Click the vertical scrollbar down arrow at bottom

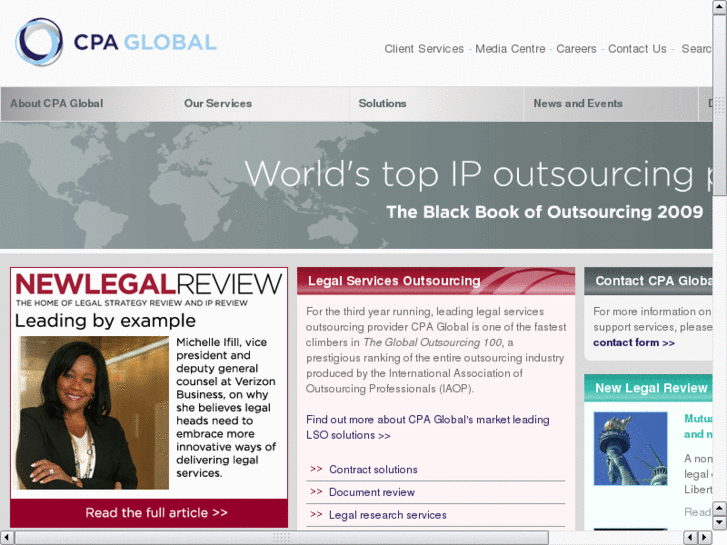[x=720, y=523]
